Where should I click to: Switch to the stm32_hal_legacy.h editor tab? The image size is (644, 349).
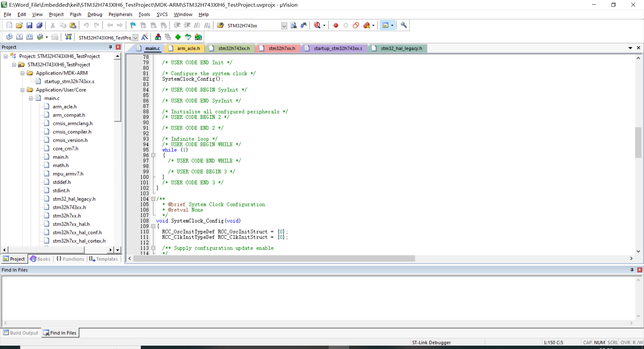coord(397,48)
